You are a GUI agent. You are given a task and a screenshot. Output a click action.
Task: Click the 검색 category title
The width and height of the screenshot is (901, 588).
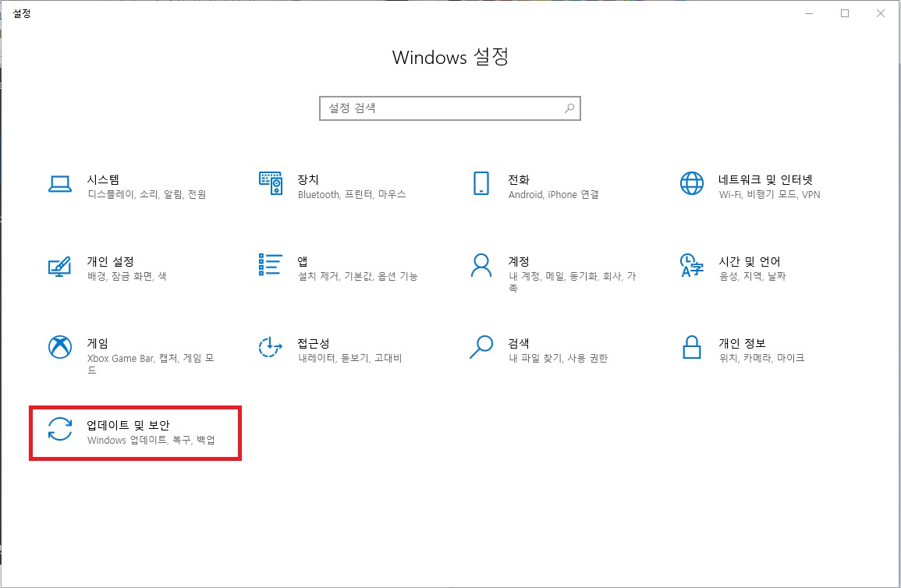click(518, 343)
